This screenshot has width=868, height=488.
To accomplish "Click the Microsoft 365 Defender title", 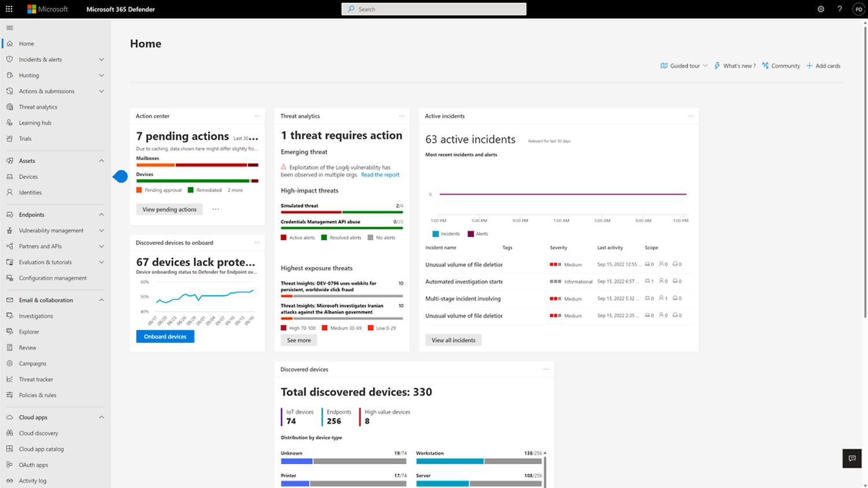I will click(x=120, y=9).
